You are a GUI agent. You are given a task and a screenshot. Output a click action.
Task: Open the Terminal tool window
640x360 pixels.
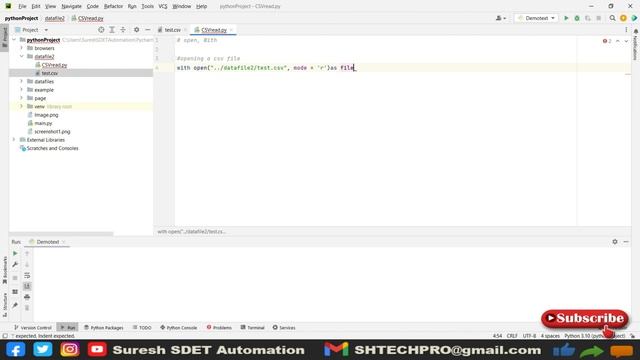(252, 327)
